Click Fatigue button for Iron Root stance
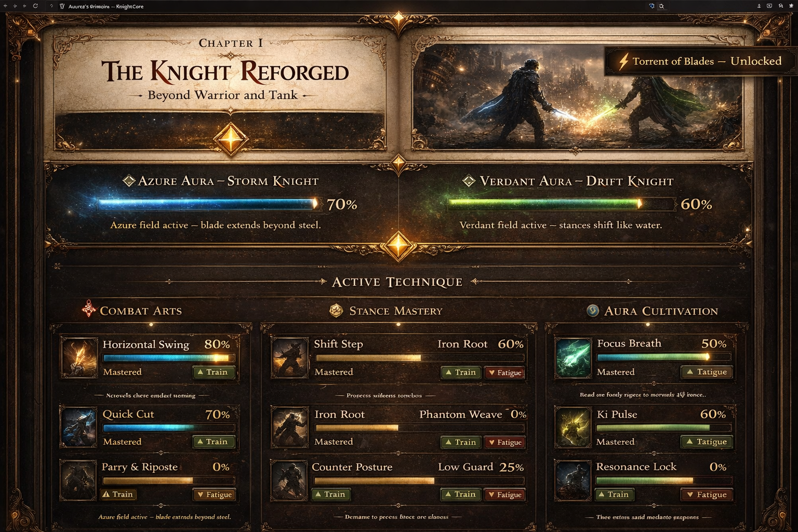Viewport: 798px width, 532px height. [504, 443]
